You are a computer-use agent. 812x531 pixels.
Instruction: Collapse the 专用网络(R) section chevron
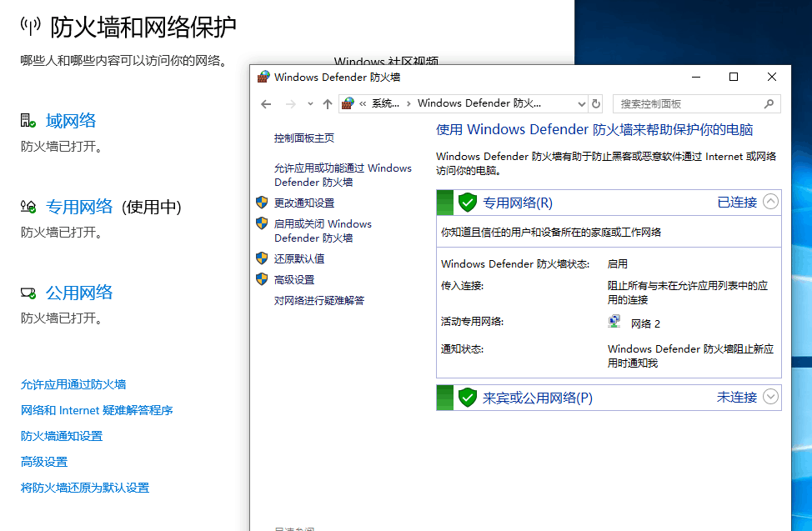click(770, 202)
